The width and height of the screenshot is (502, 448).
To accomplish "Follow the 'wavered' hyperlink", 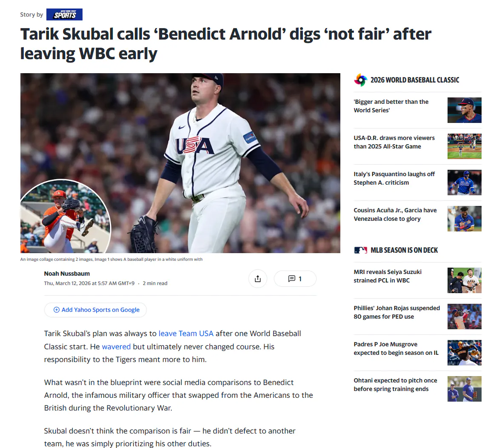I will pos(116,346).
